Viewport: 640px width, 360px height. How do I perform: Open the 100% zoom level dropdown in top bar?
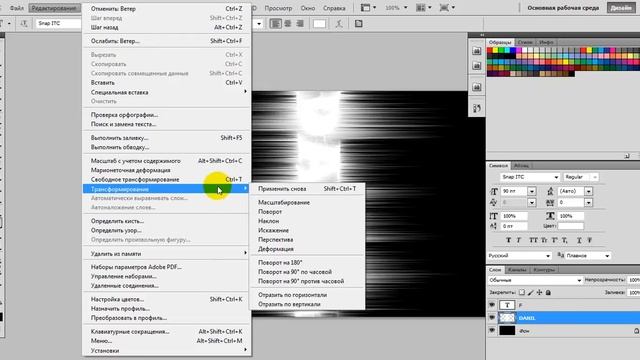(x=405, y=8)
